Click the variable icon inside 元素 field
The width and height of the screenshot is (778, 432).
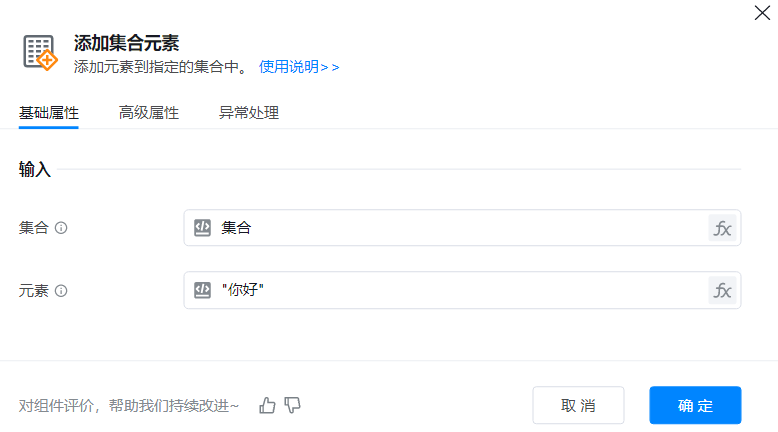[202, 291]
